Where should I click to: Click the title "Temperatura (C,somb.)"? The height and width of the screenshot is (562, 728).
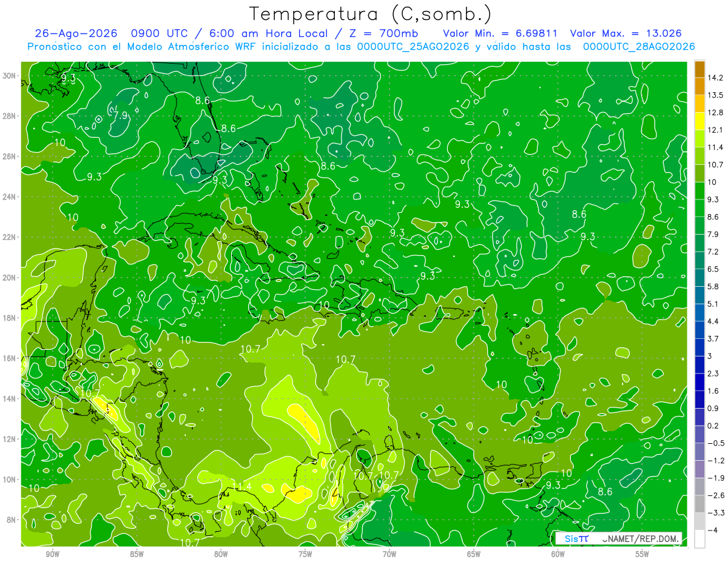(x=371, y=15)
